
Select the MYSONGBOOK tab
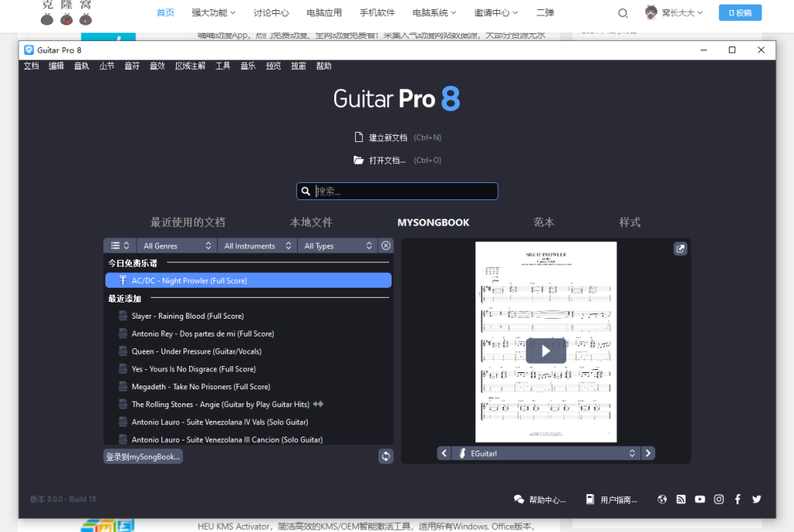(433, 223)
